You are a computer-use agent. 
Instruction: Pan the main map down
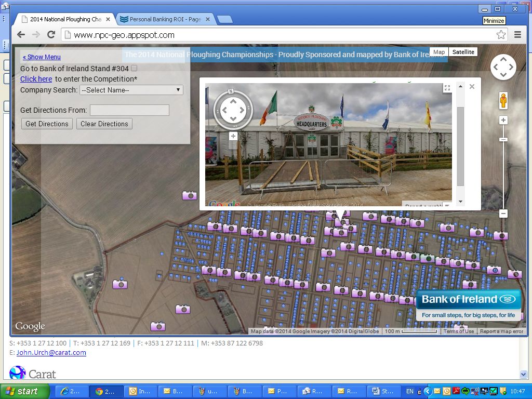point(503,75)
